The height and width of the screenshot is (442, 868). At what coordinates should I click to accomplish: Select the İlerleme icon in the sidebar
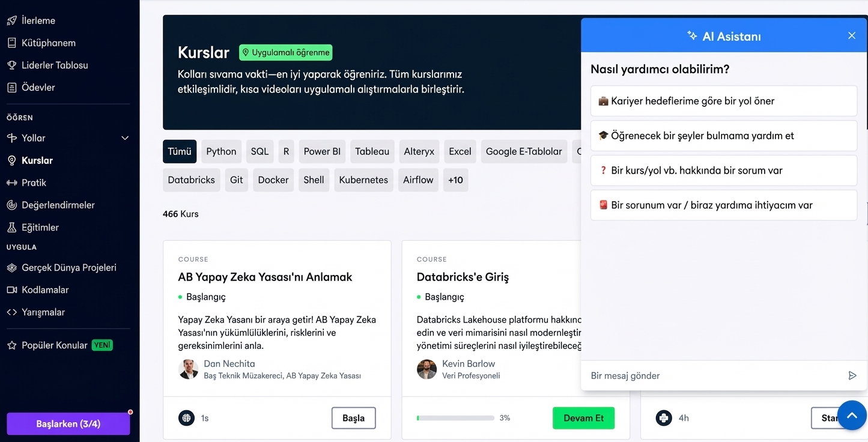11,20
